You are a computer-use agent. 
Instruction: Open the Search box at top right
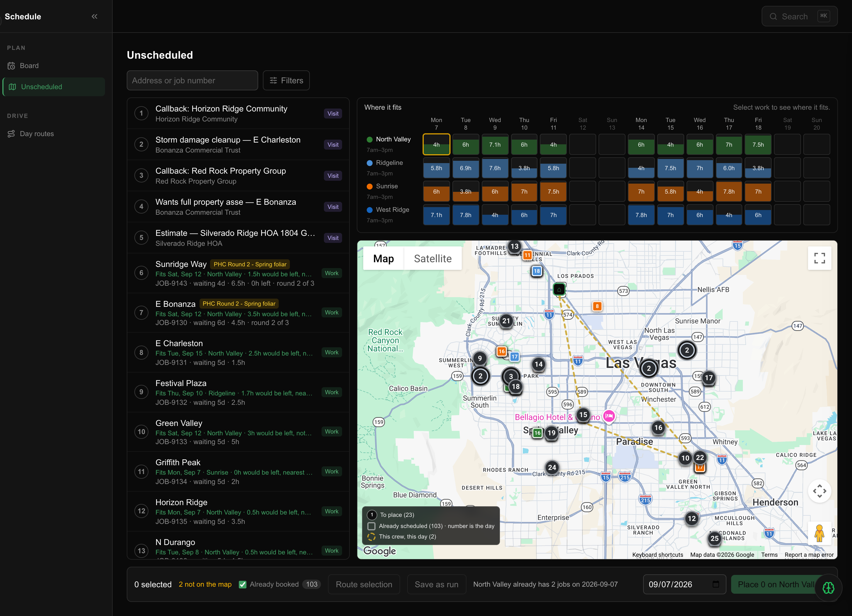click(x=799, y=16)
